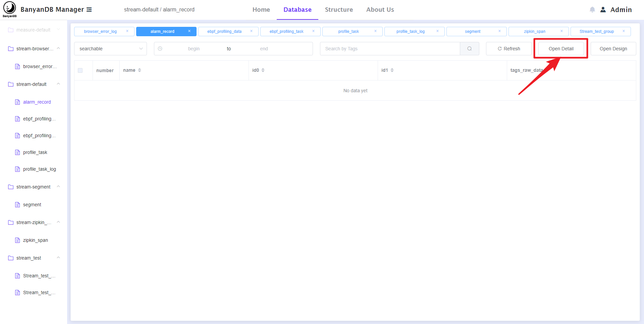644x324 pixels.
Task: Collapse the stream-segment group chevron
Action: click(58, 186)
